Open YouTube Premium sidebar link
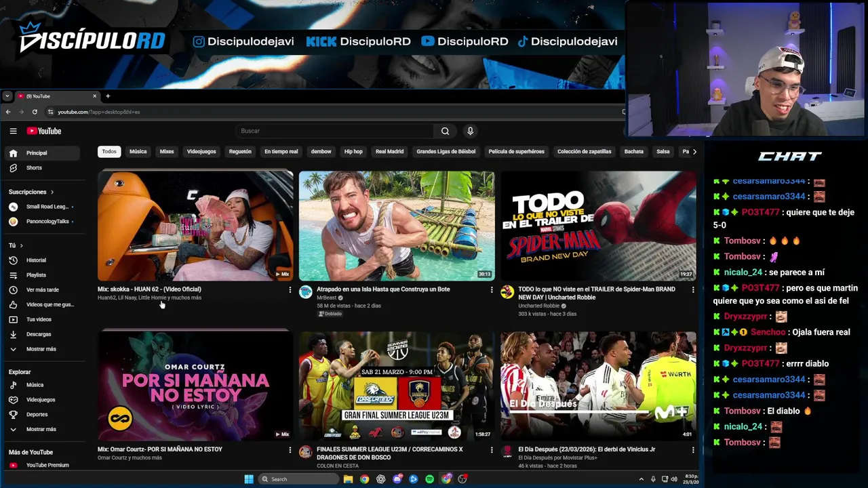This screenshot has width=868, height=488. [41, 465]
